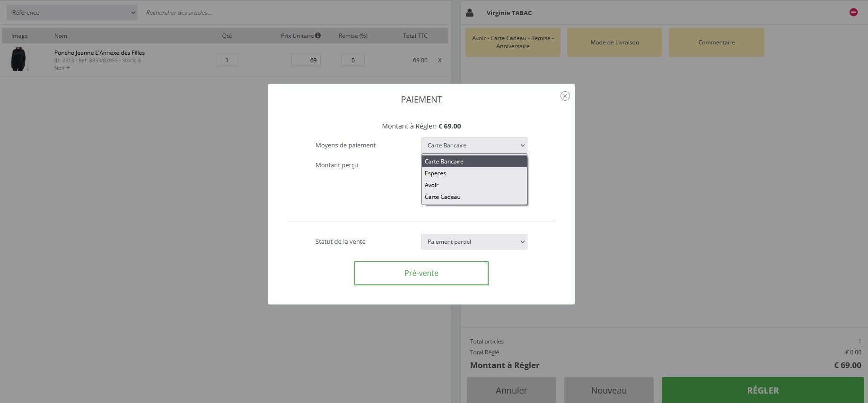Close the Paiement dialog with X icon

click(565, 96)
